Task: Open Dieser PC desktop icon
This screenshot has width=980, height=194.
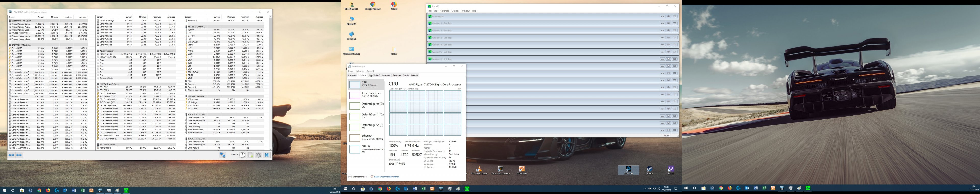Action: pos(351,21)
